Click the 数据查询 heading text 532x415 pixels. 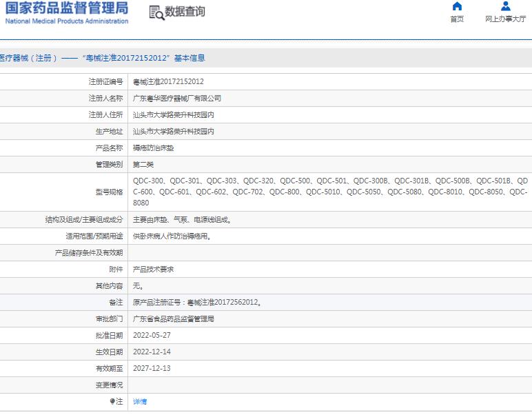(x=185, y=12)
